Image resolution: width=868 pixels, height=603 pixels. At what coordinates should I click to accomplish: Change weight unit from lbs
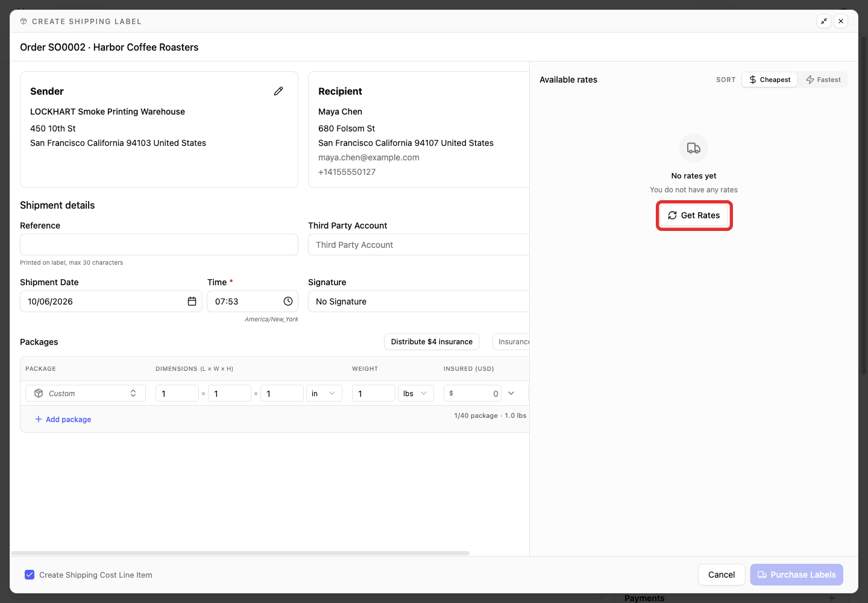coord(416,393)
